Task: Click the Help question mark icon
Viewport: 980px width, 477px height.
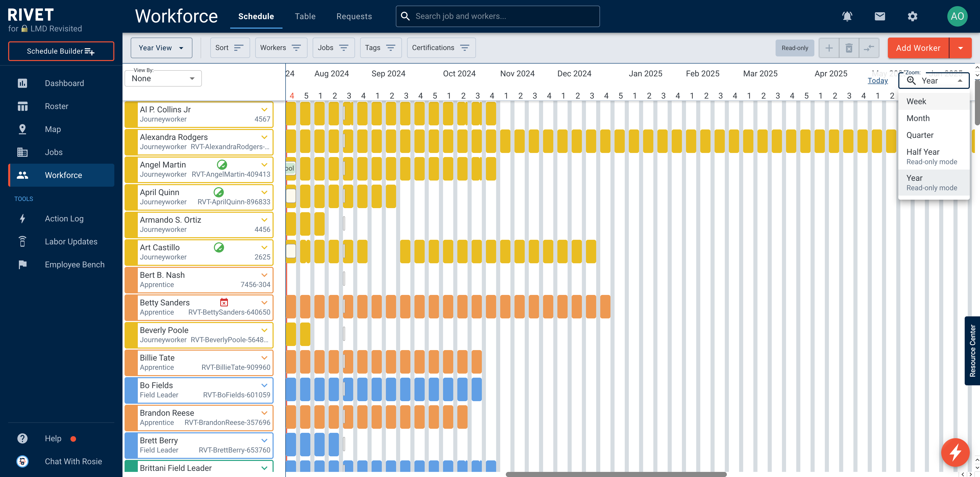Action: coord(22,438)
